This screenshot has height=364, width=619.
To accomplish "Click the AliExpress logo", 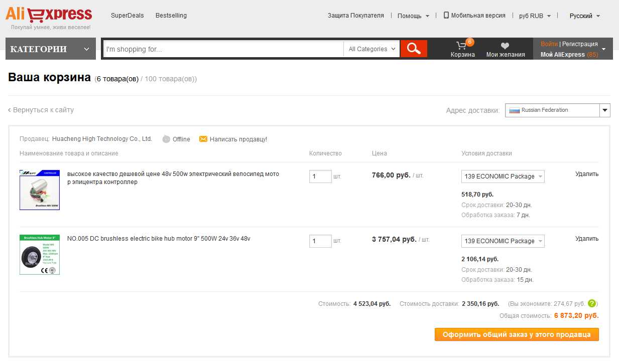I will (x=49, y=15).
